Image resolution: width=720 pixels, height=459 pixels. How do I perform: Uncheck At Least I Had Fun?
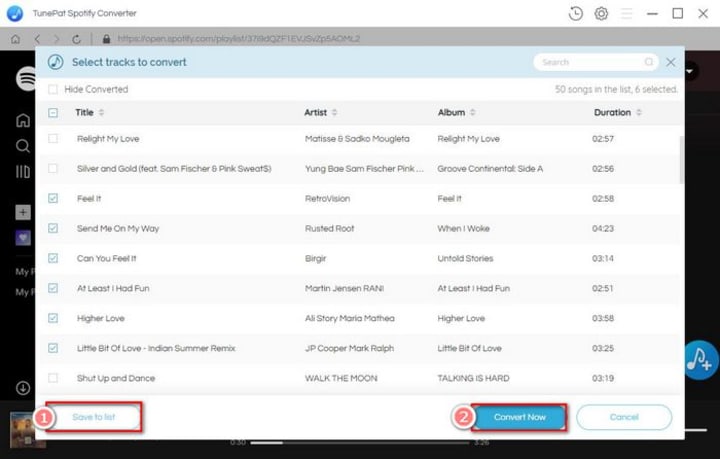tap(53, 288)
